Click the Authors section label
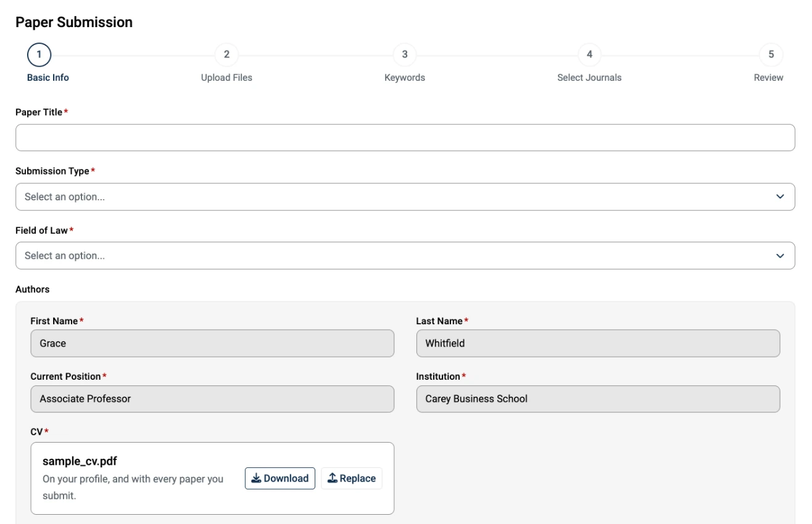 pos(33,289)
